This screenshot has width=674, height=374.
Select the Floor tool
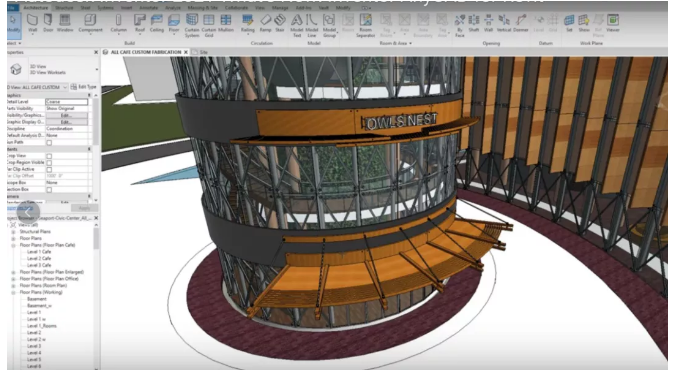(x=174, y=24)
